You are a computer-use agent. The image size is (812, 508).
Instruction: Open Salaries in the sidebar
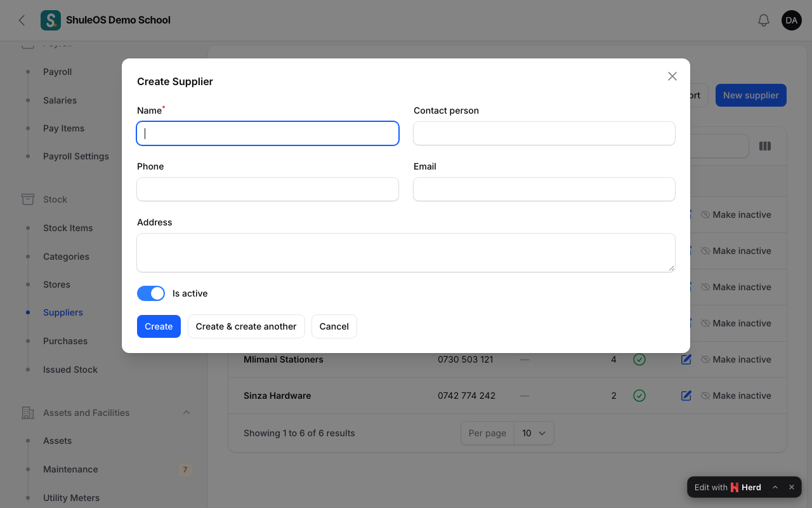(60, 100)
